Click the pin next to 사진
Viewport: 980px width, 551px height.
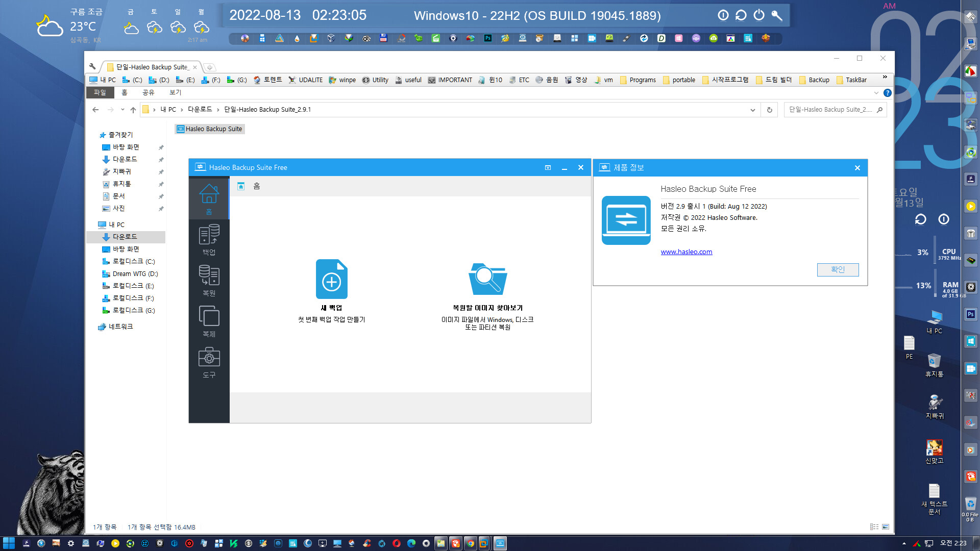pyautogui.click(x=161, y=209)
